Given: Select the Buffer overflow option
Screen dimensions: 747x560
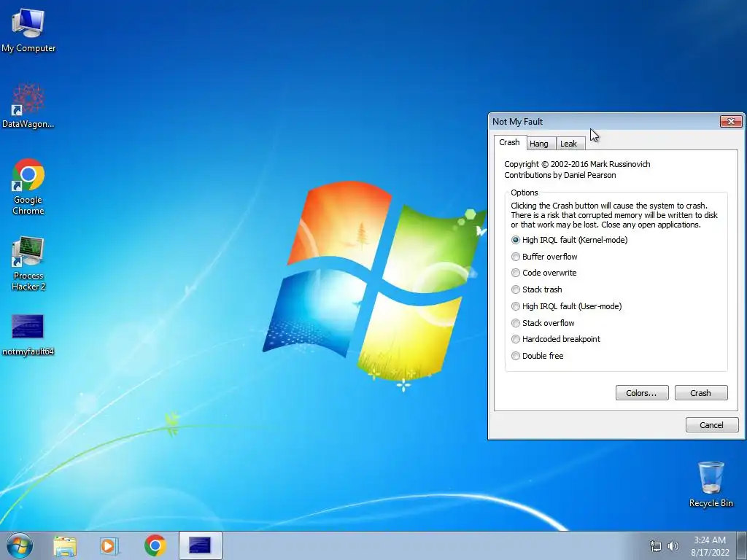Looking at the screenshot, I should click(544, 257).
